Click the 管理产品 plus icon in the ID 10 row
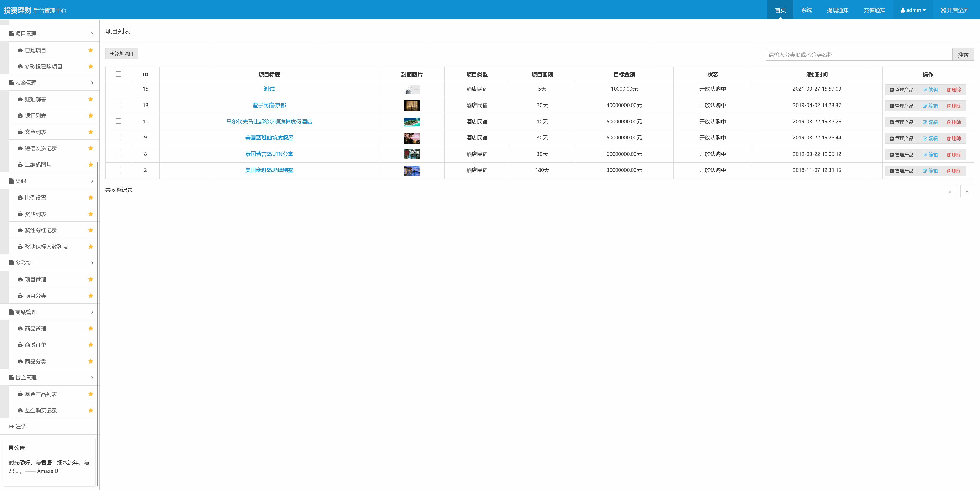The image size is (980, 490). tap(891, 123)
